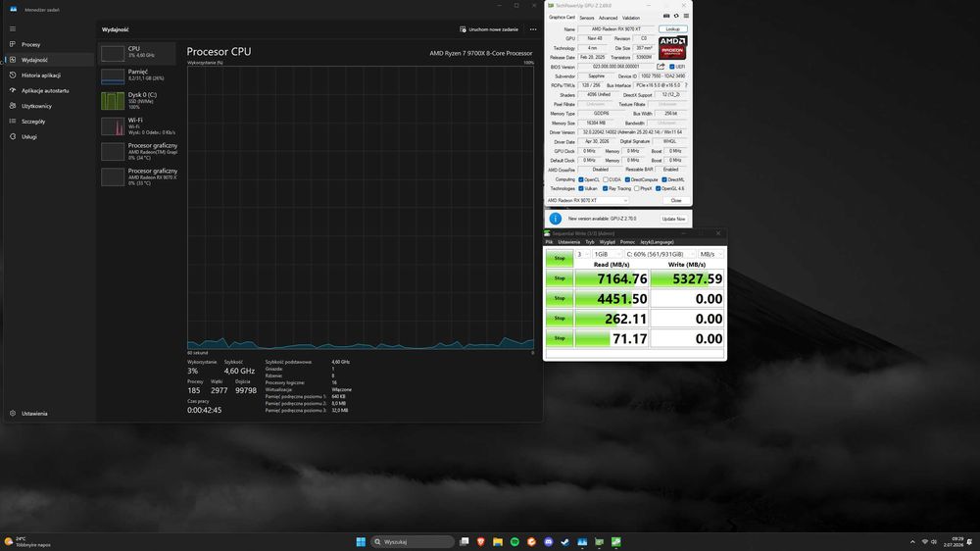Switch to Sensors tab in GPU-Z
The width and height of the screenshot is (980, 551).
coord(587,18)
